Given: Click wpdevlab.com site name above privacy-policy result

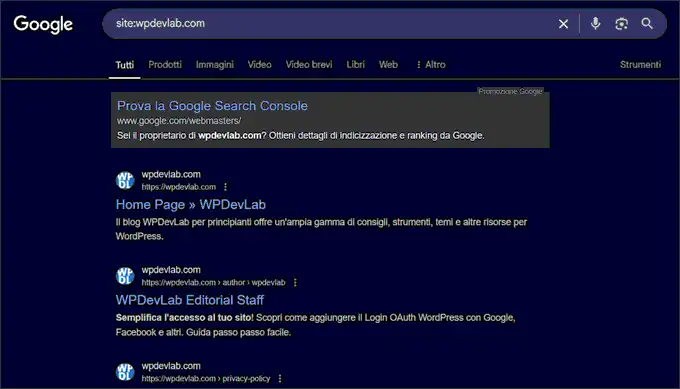Looking at the screenshot, I should click(171, 366).
